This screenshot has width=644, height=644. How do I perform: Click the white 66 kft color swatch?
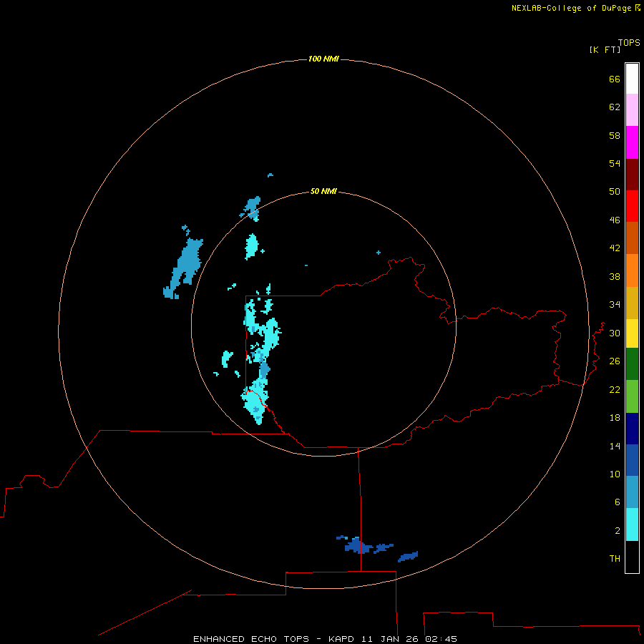632,79
